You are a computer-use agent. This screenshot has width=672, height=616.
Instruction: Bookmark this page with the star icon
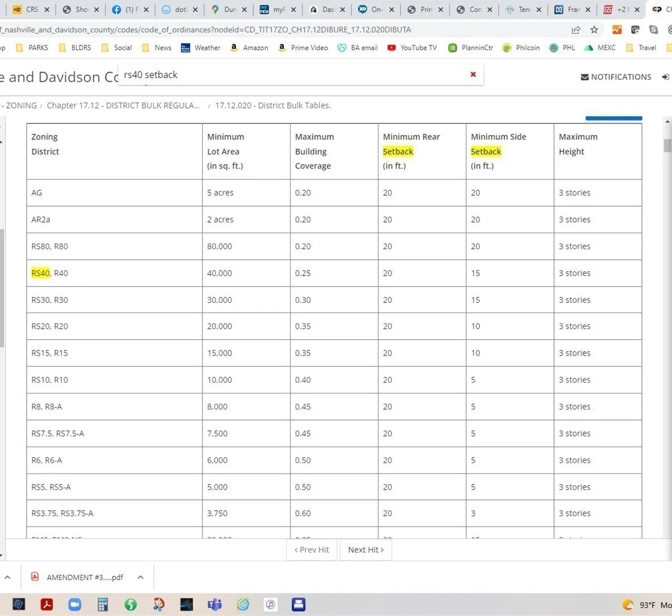point(594,29)
